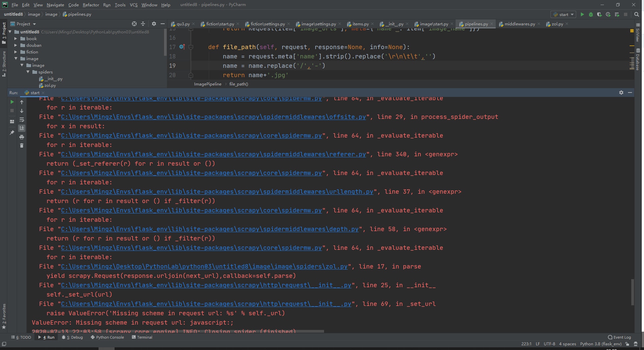
Task: Restore layout in the Run panel
Action: point(12,121)
